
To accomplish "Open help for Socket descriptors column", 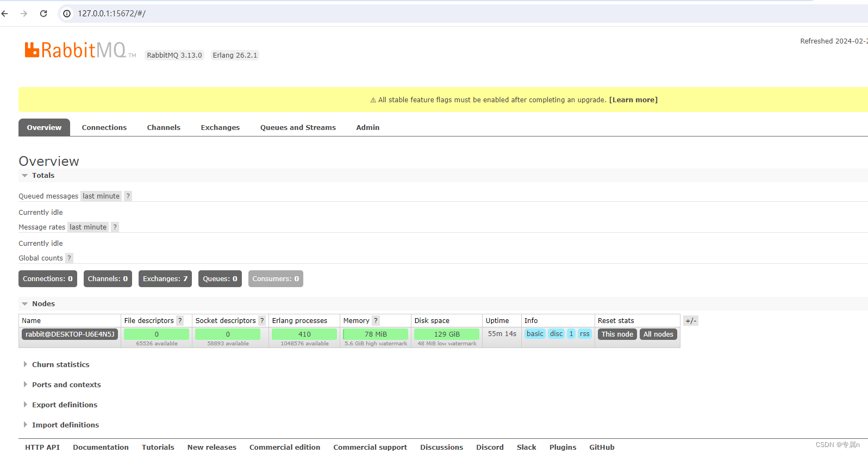I will [262, 321].
